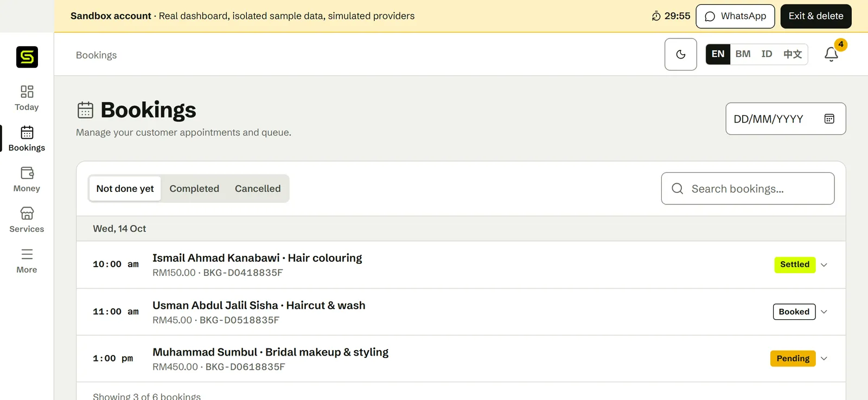Click the session timer clock icon
Viewport: 868px width, 400px height.
[x=656, y=16]
